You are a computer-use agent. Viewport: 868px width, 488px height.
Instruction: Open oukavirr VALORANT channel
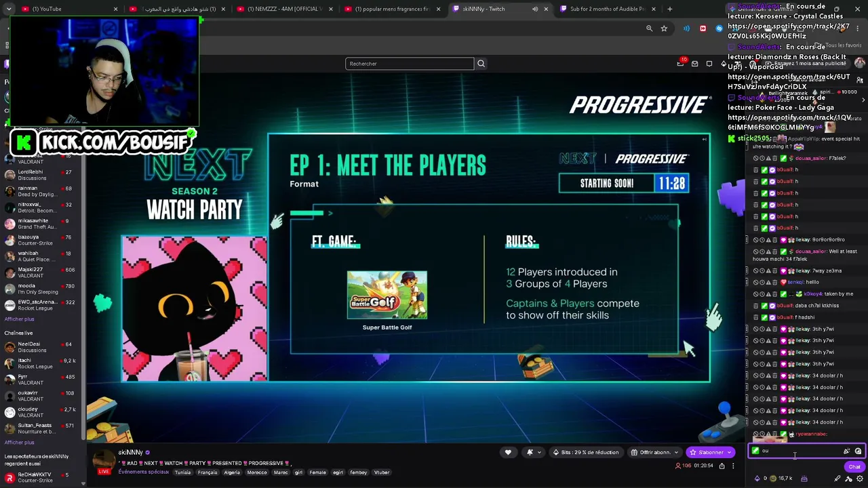tap(41, 396)
